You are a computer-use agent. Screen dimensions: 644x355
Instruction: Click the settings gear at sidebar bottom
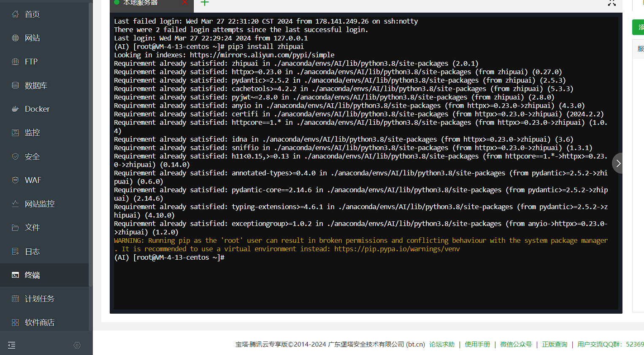coord(77,345)
